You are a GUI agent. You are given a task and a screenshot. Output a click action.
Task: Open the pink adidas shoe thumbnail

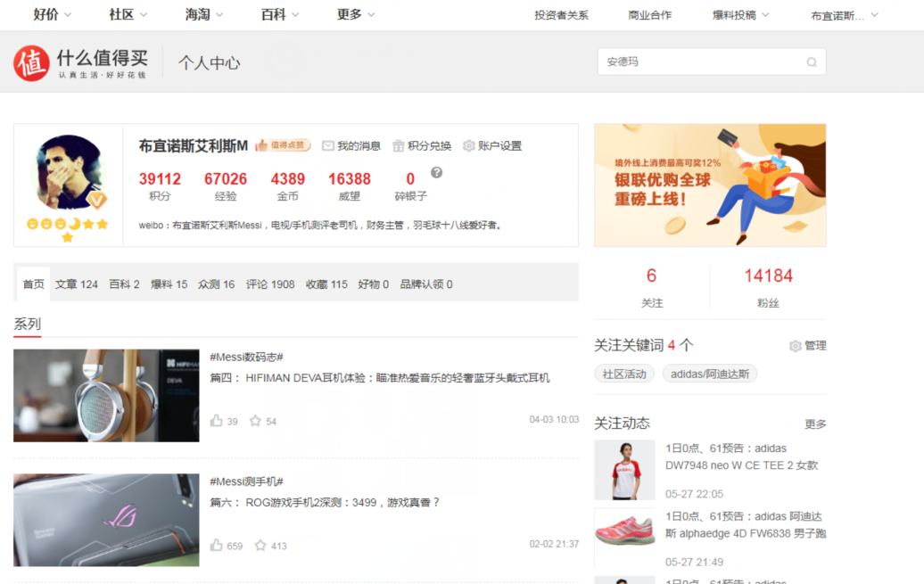pos(624,538)
